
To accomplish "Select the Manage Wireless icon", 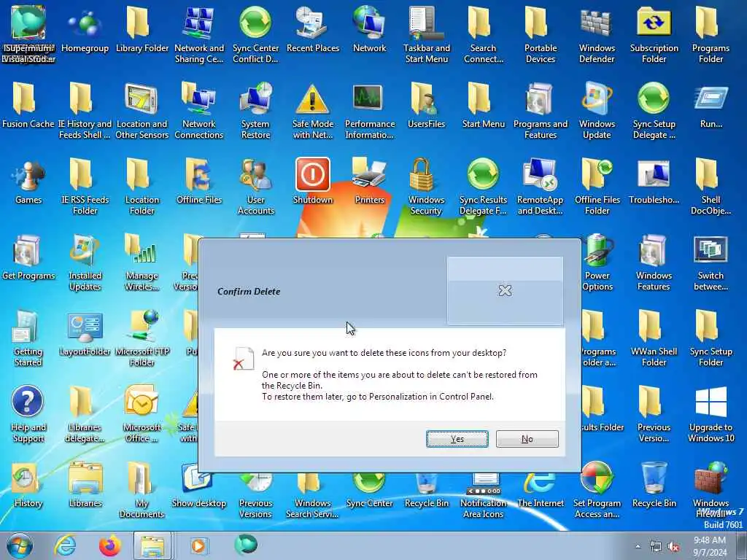I will pos(142,262).
